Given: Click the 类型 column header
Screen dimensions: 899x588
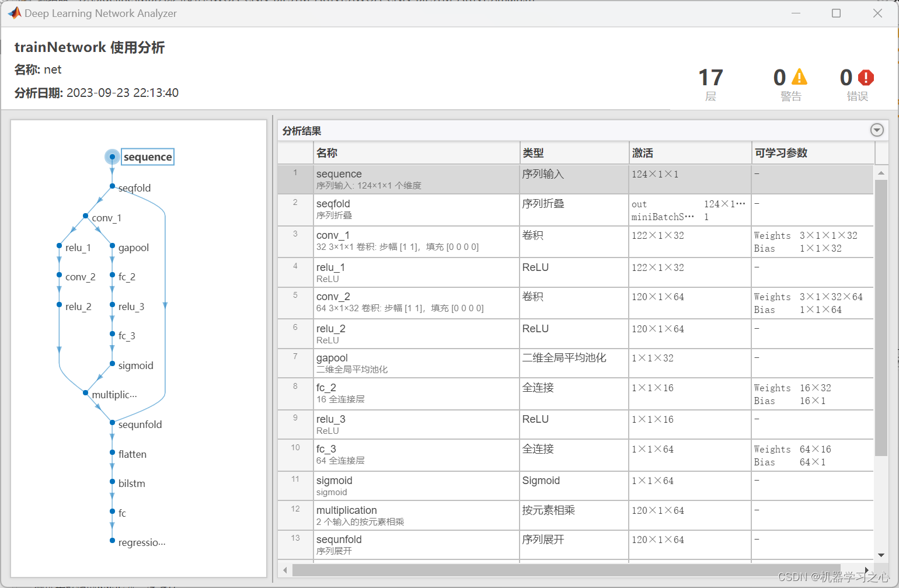Looking at the screenshot, I should 534,152.
